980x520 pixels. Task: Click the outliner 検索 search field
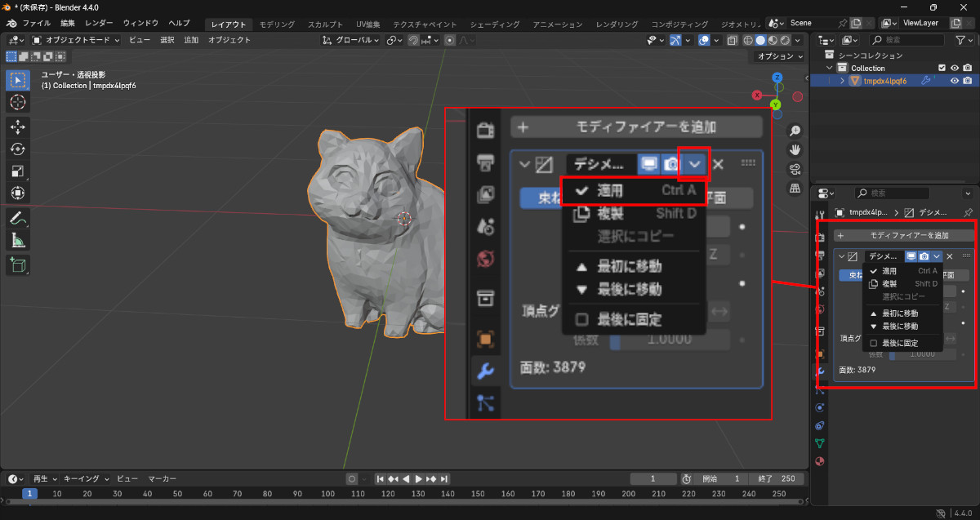tap(907, 40)
